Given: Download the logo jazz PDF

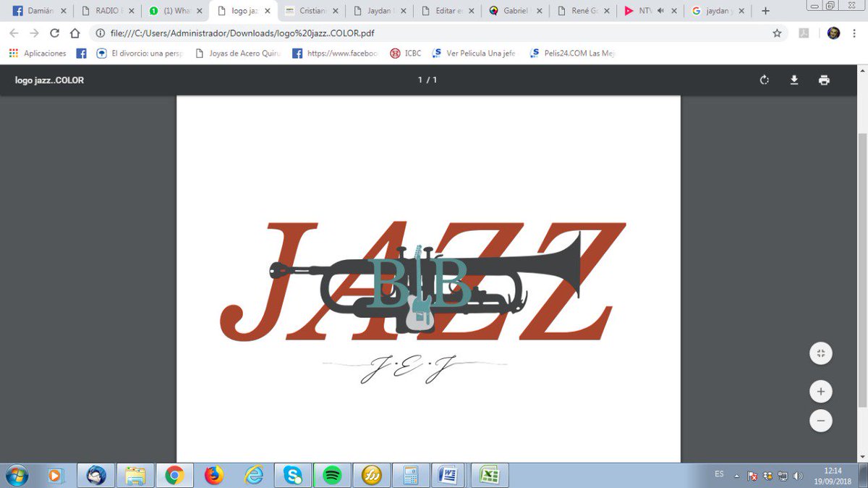Looking at the screenshot, I should [794, 80].
